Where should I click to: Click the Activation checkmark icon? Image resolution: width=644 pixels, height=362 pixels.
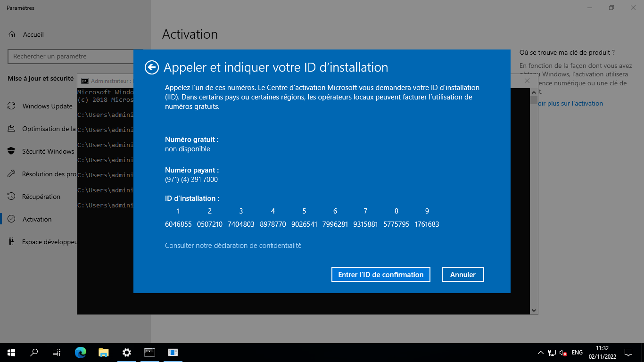point(11,219)
